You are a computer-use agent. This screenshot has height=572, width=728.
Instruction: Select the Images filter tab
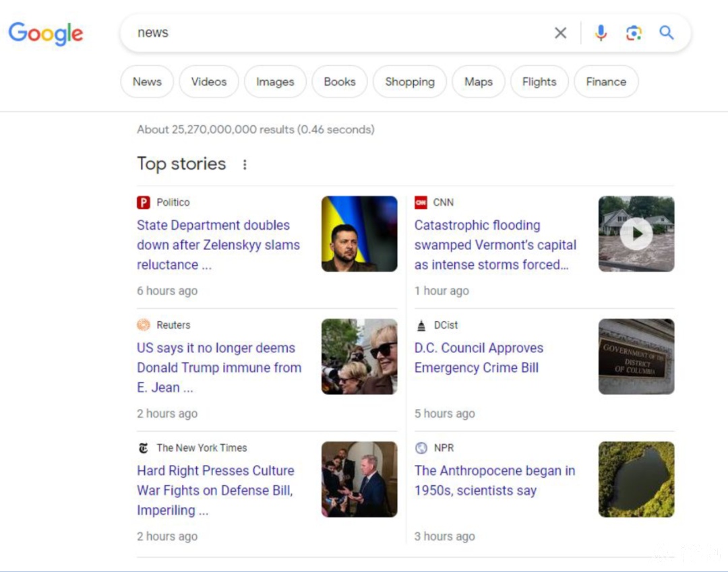[275, 82]
